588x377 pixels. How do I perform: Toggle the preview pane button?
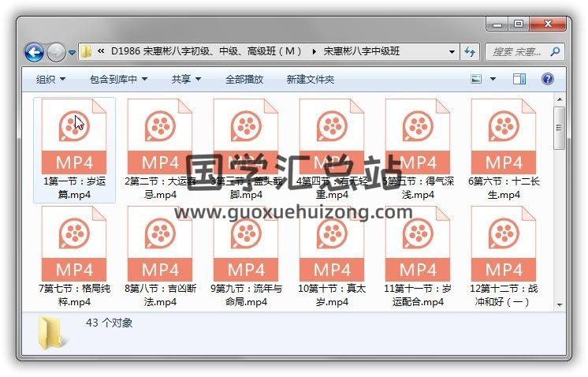519,79
